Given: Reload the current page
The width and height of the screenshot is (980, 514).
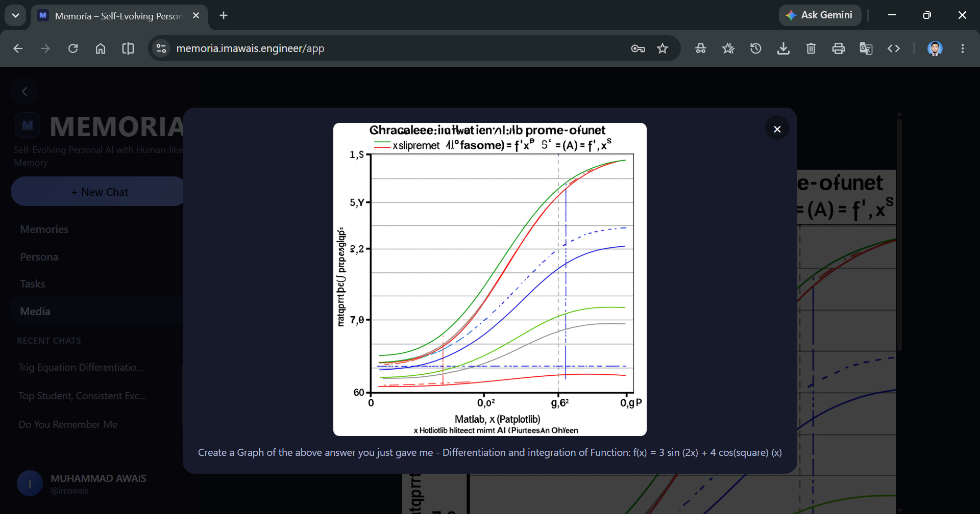Looking at the screenshot, I should (73, 48).
